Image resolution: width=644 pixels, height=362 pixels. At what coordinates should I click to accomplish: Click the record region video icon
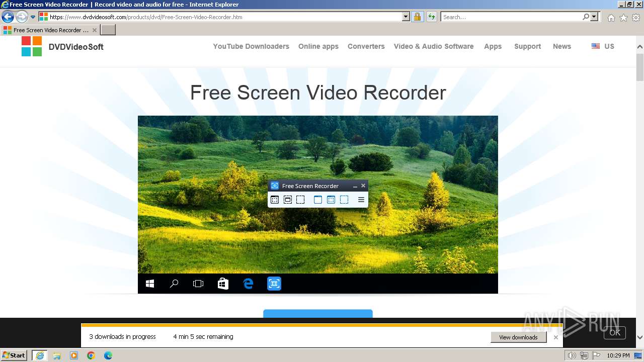344,200
